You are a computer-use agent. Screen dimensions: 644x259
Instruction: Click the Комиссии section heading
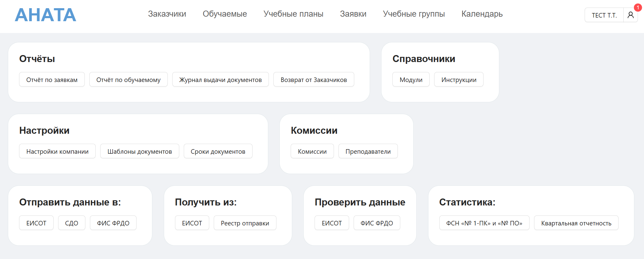[x=314, y=130]
